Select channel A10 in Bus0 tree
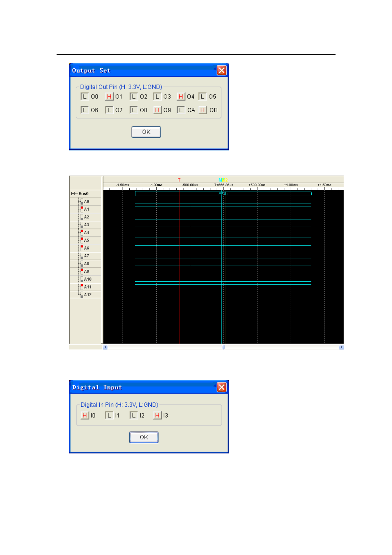Viewport: 392px width, 555px height. click(x=87, y=279)
